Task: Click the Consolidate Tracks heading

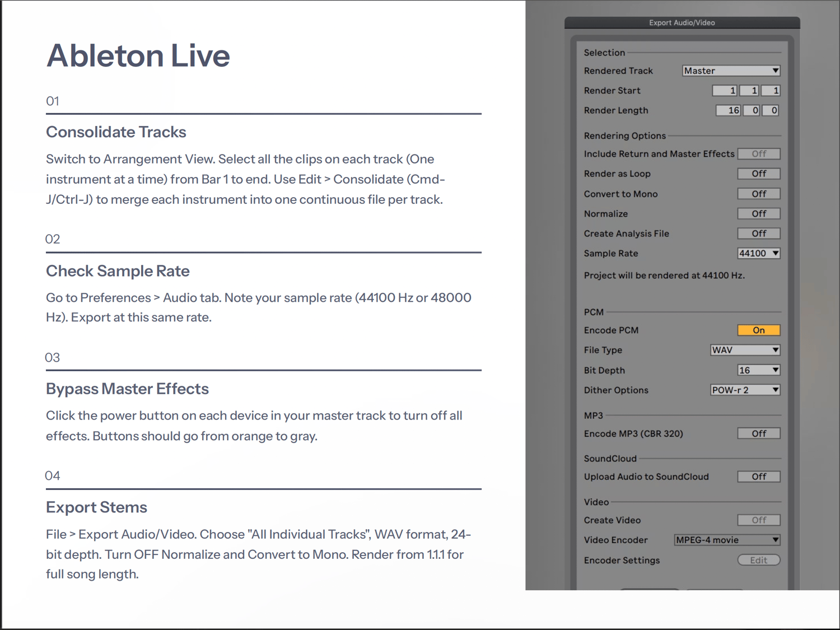Action: [x=116, y=132]
